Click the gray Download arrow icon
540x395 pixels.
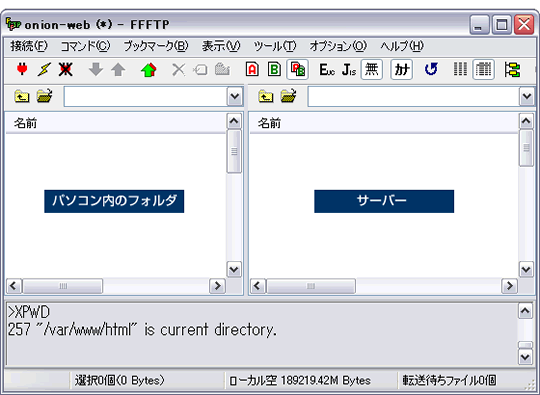[96, 69]
